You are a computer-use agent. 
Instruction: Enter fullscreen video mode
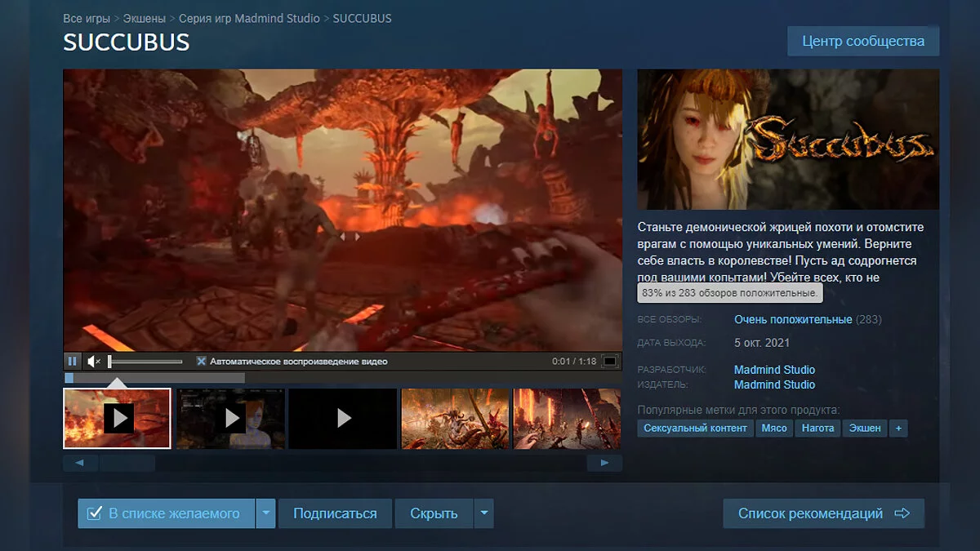(x=609, y=361)
